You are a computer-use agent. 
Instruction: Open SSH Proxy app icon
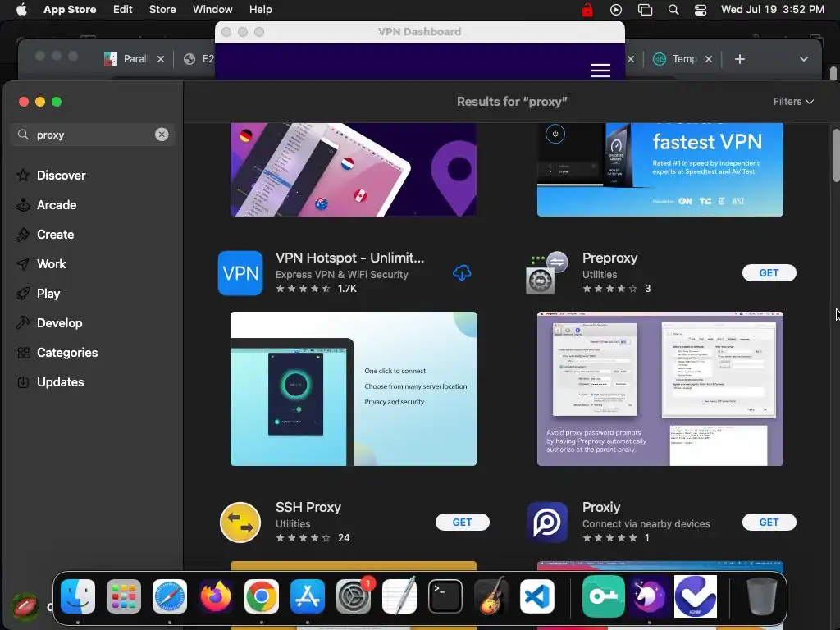click(240, 523)
